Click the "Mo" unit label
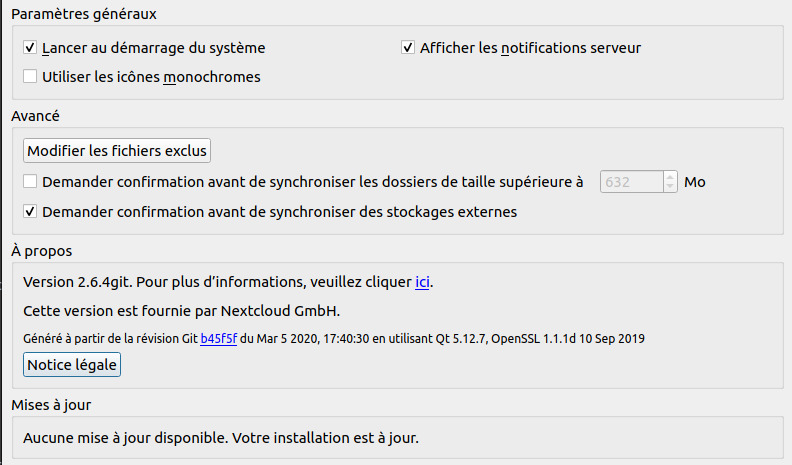The image size is (792, 465). [695, 182]
